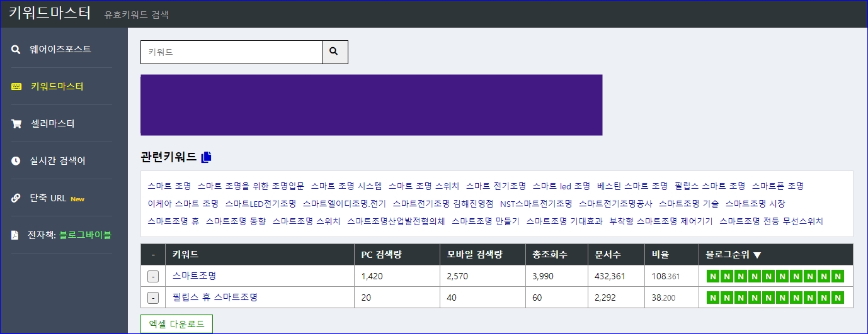
Task: Copy related keywords with the clipboard icon
Action: pos(206,158)
